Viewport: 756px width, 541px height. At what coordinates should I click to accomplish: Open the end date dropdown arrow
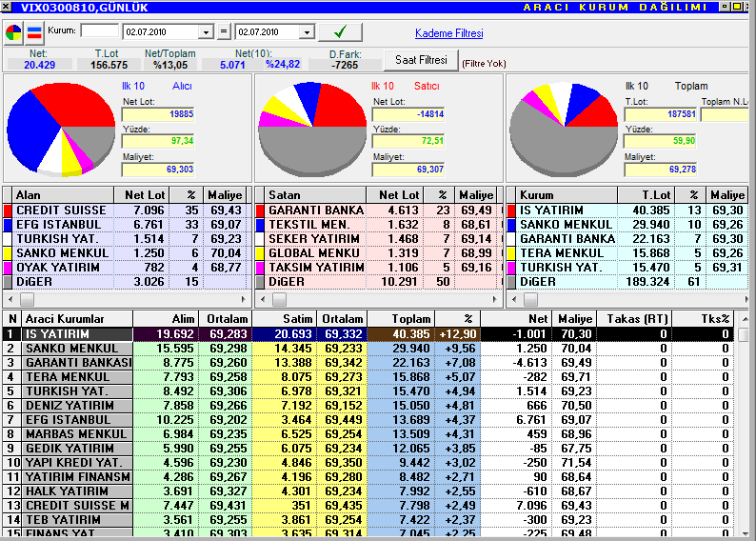(x=307, y=32)
